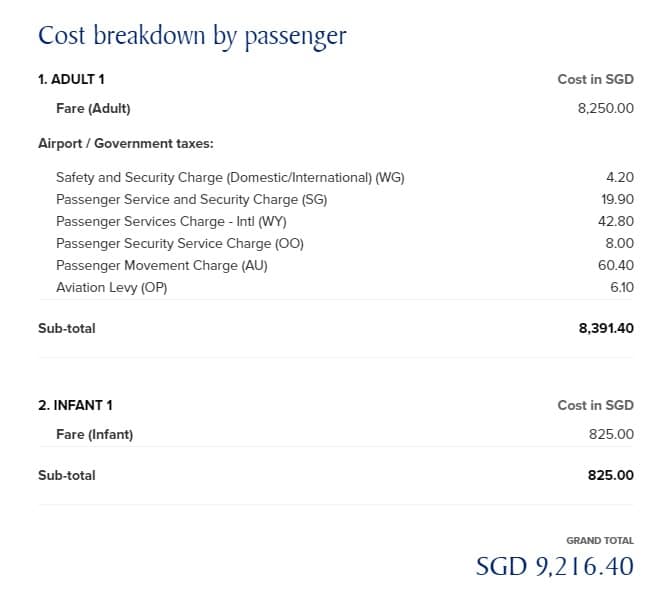
Task: Click the Fare (Adult) row label
Action: (93, 109)
